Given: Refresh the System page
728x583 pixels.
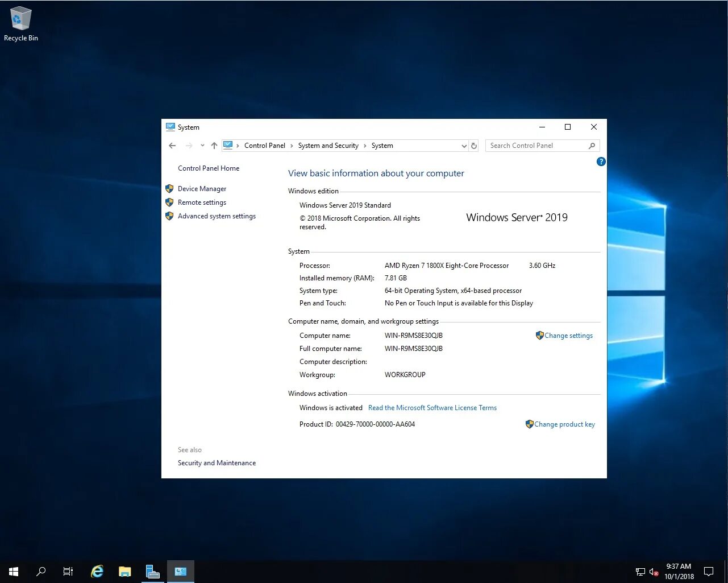Looking at the screenshot, I should pos(474,146).
